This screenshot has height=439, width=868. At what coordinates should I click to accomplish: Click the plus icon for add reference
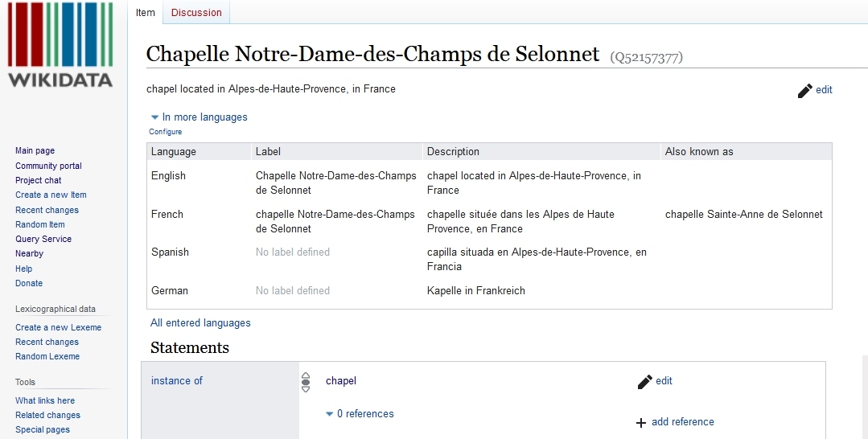click(x=641, y=422)
